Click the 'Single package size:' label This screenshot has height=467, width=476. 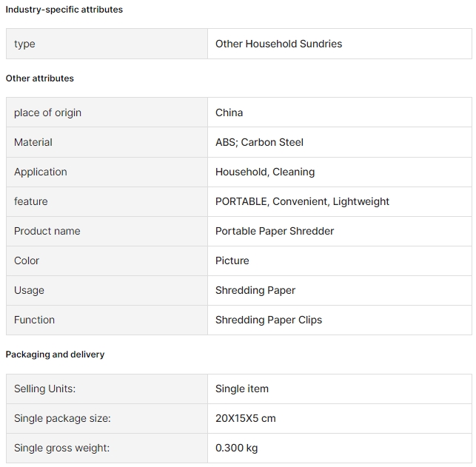(62, 418)
